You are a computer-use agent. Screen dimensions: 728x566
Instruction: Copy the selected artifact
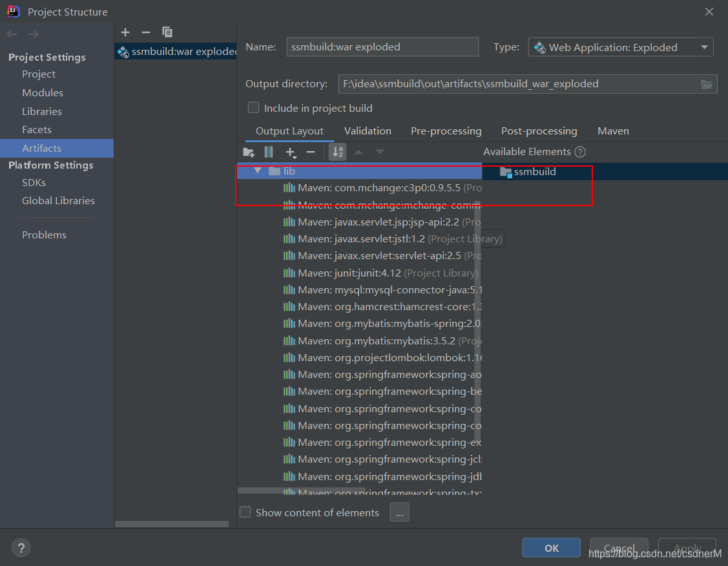coord(167,32)
